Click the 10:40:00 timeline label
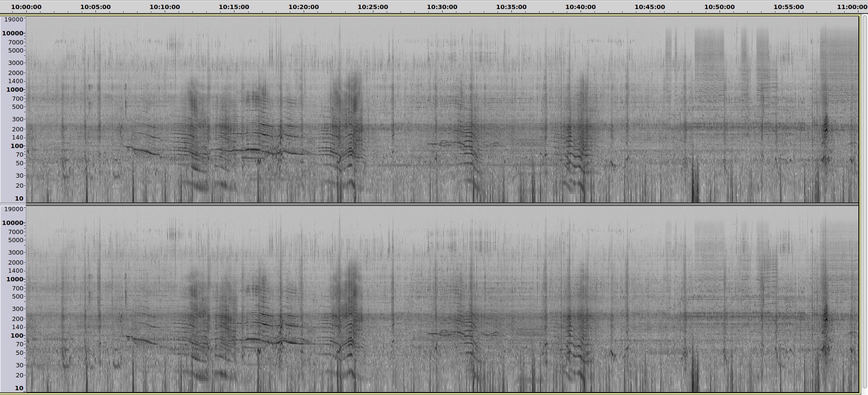 tap(581, 7)
